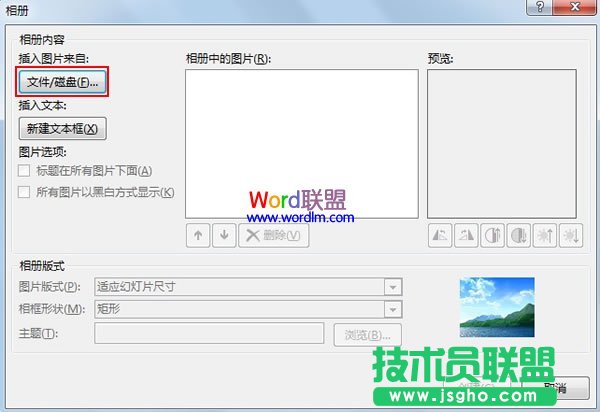600x412 pixels.
Task: Increase brightness with the brightness-up icon
Action: point(544,235)
